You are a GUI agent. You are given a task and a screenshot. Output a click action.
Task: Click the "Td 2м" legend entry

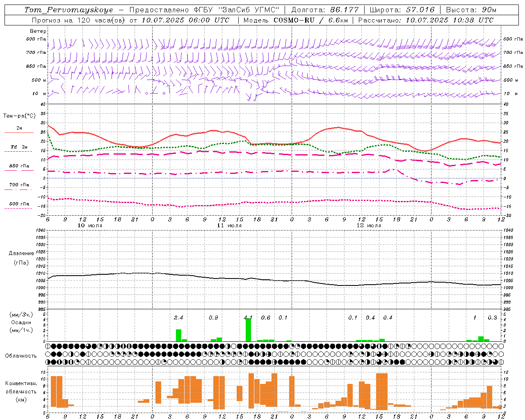(x=19, y=147)
